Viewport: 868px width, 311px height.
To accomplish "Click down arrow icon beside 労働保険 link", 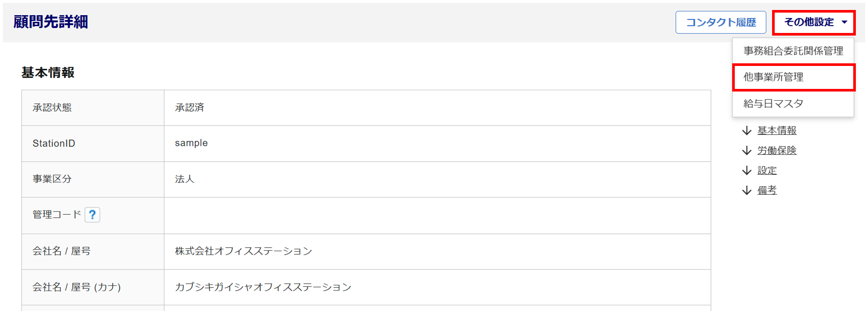I will click(746, 151).
